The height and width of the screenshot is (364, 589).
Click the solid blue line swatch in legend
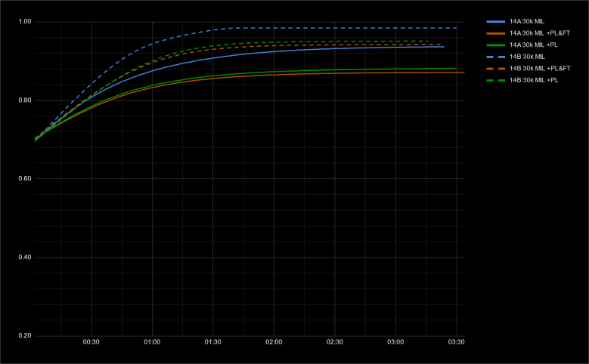494,22
